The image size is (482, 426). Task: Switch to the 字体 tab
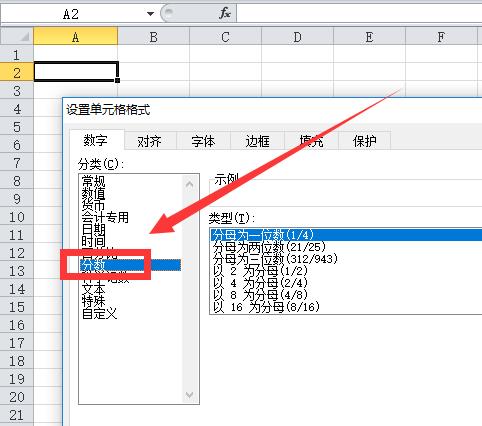(203, 141)
